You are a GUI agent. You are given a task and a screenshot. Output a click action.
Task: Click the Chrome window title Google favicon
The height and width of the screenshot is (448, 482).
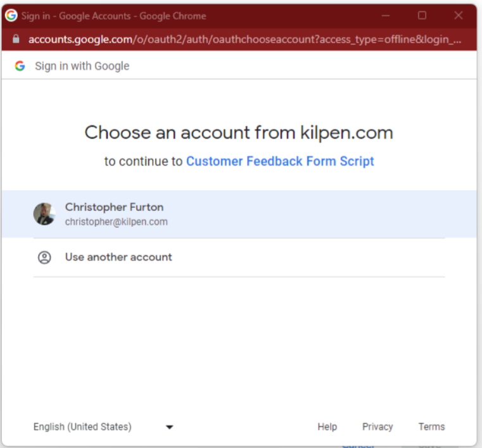coord(11,15)
